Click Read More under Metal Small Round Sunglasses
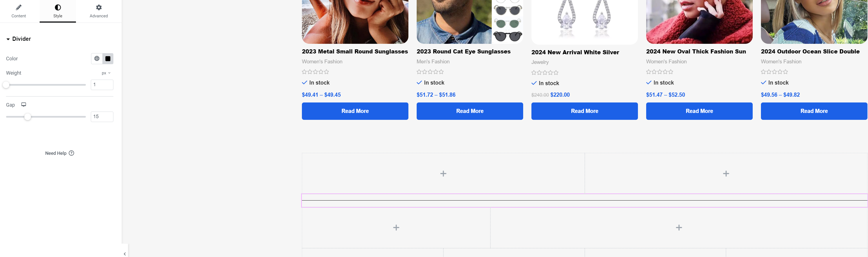This screenshot has height=257, width=868. click(355, 111)
